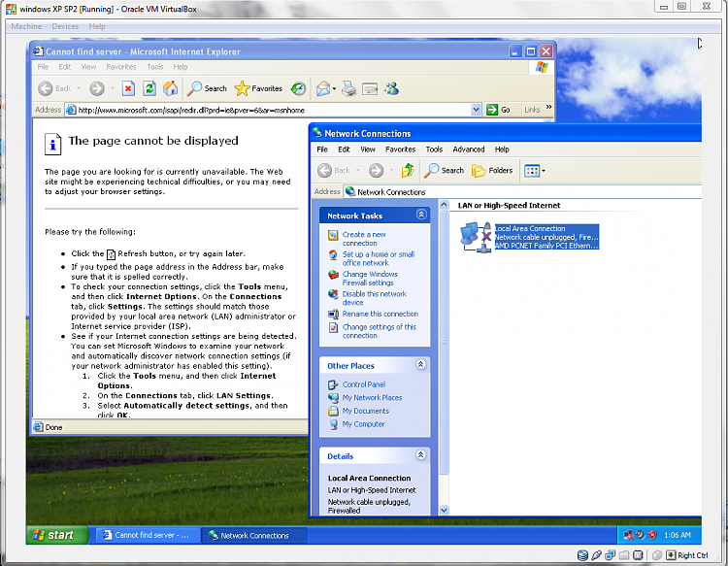The height and width of the screenshot is (566, 728).
Task: Click the Home icon in Internet Explorer
Action: pos(171,88)
